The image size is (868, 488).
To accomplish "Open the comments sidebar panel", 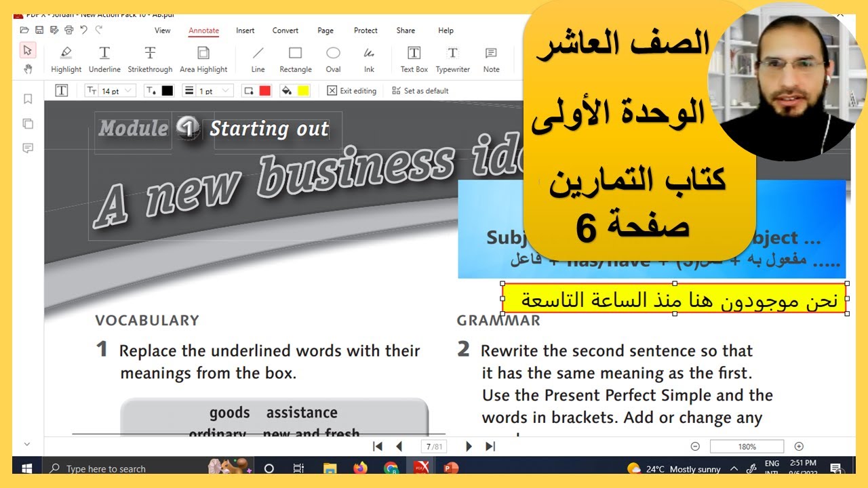I will (28, 148).
